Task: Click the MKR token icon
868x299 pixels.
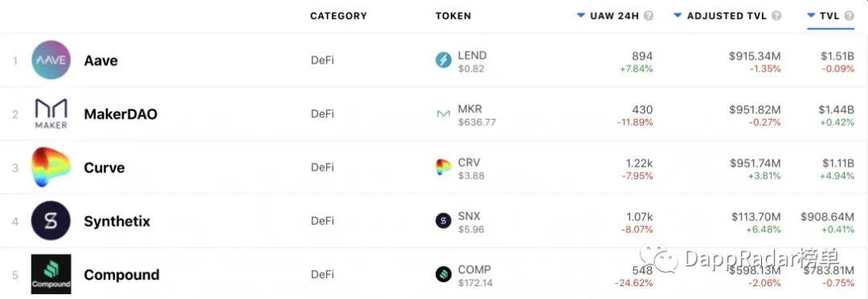Action: tap(444, 114)
